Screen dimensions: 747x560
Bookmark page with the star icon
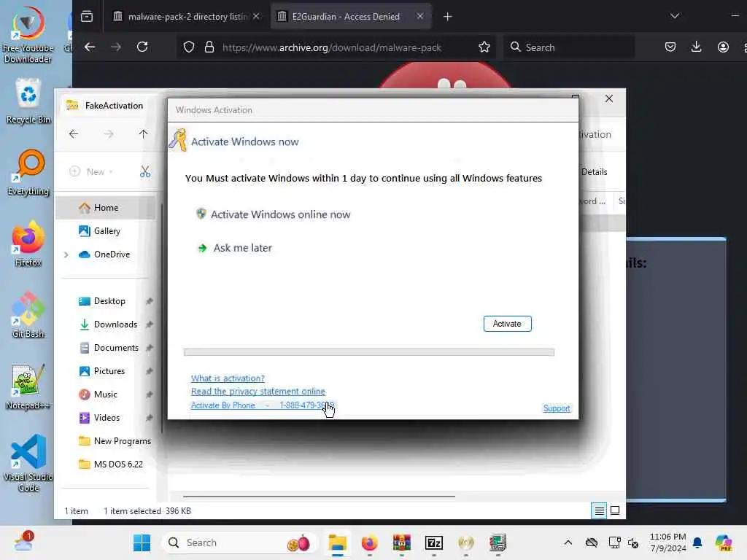[484, 47]
